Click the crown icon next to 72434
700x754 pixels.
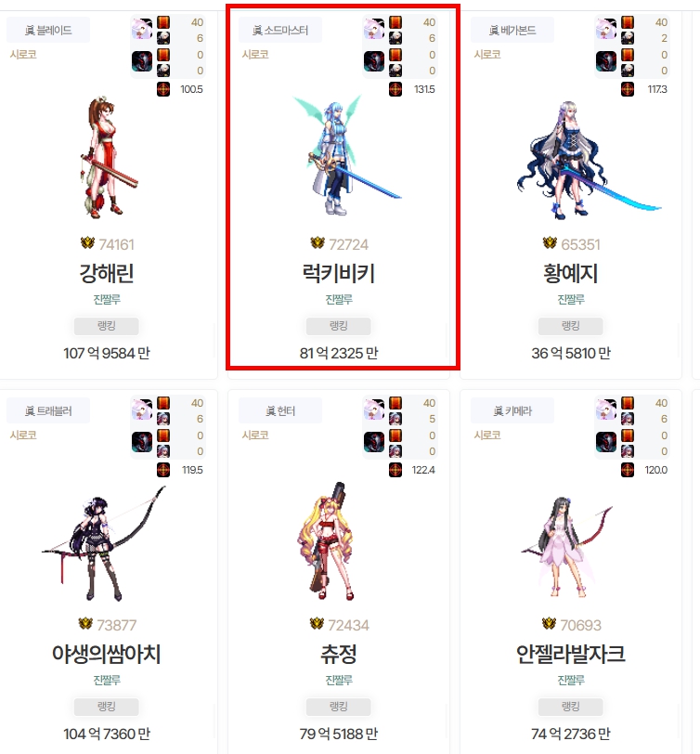tap(317, 624)
